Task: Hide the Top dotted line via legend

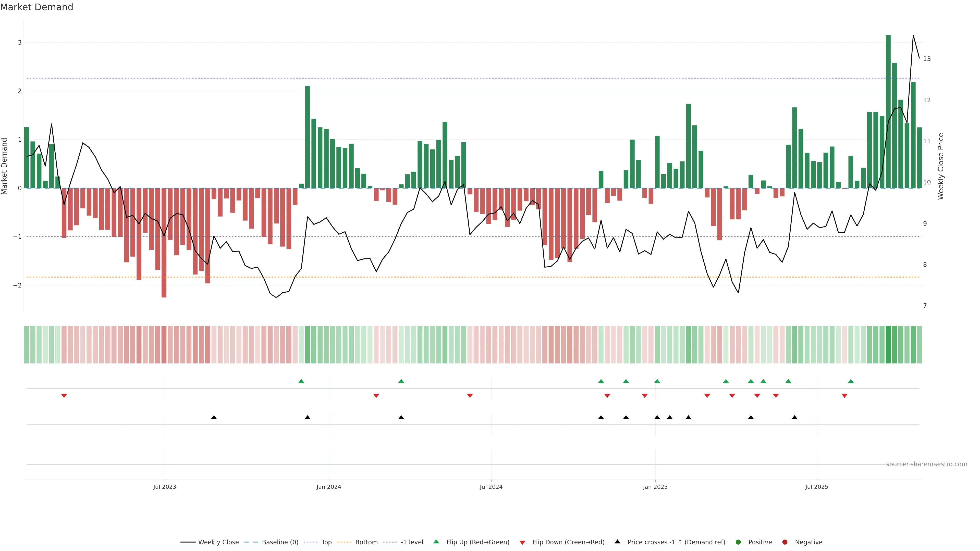Action: (x=326, y=542)
